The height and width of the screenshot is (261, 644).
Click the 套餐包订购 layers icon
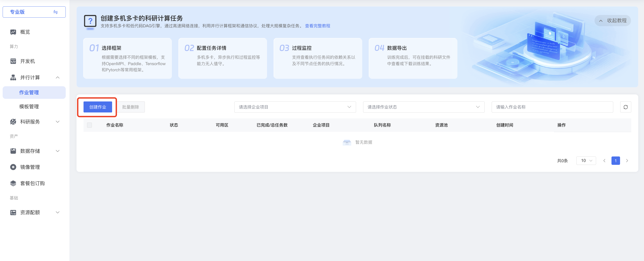[13, 183]
